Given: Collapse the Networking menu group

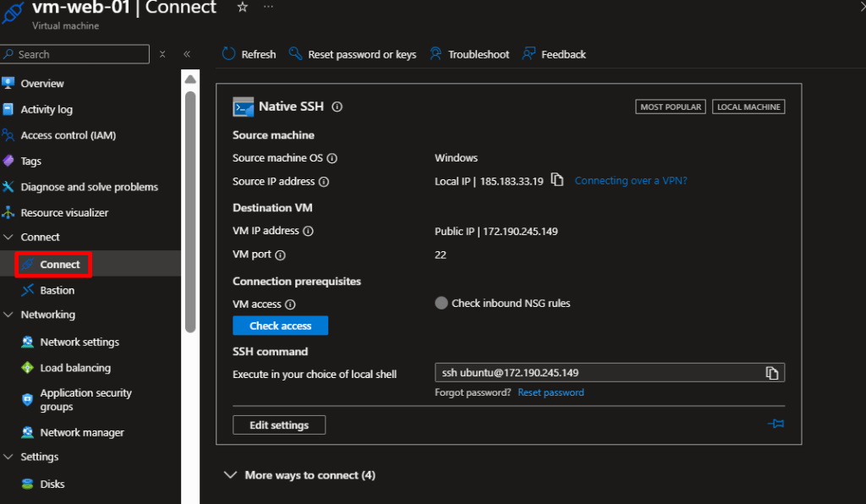Looking at the screenshot, I should tap(8, 315).
